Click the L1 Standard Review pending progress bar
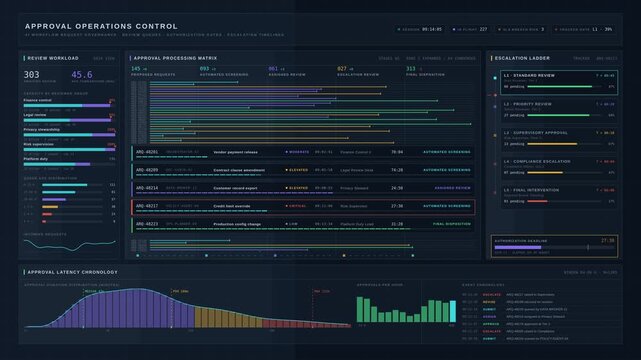The height and width of the screenshot is (360, 641). [564, 87]
